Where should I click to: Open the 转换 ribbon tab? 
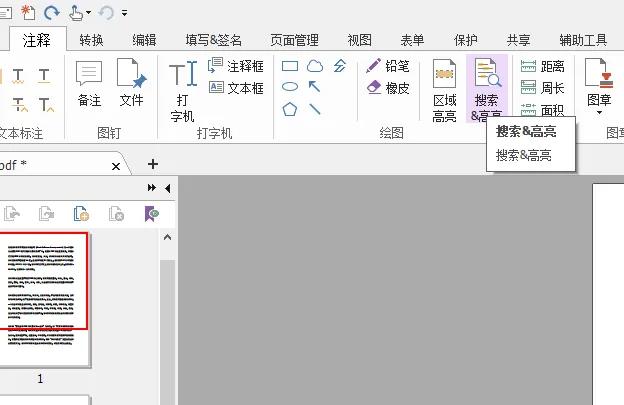pyautogui.click(x=91, y=40)
